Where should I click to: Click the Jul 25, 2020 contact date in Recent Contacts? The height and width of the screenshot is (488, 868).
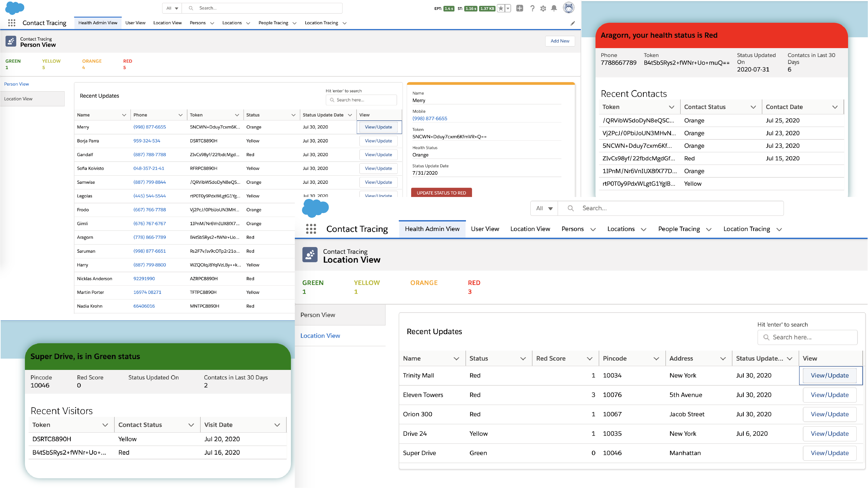782,121
